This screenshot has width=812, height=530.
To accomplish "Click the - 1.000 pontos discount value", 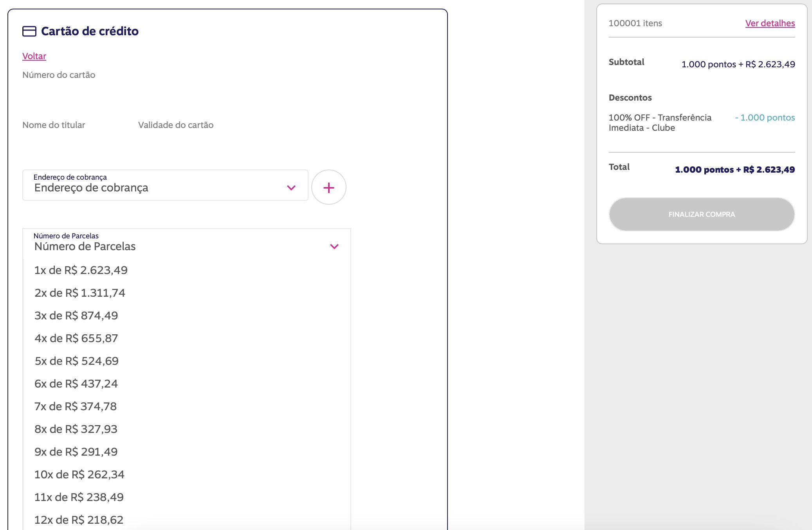I will pos(765,117).
